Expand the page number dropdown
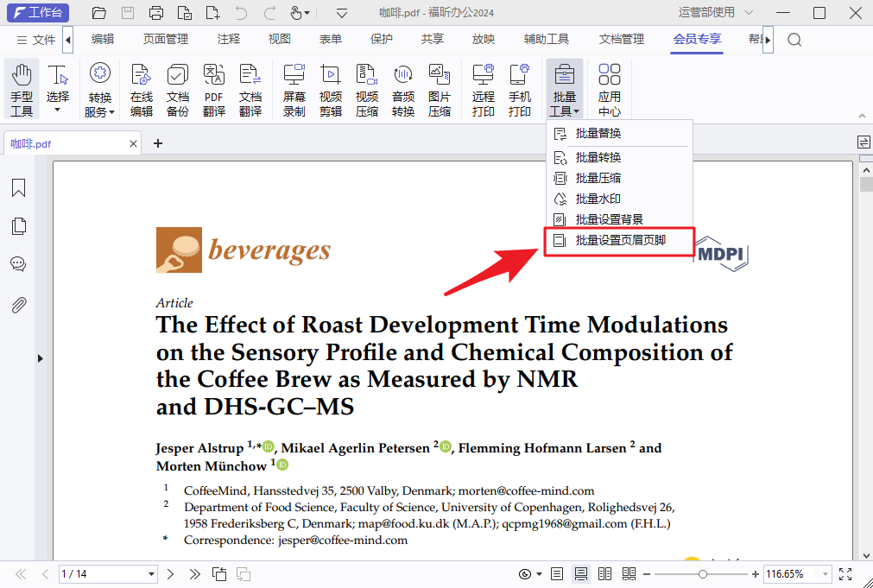This screenshot has height=588, width=873. 151,574
